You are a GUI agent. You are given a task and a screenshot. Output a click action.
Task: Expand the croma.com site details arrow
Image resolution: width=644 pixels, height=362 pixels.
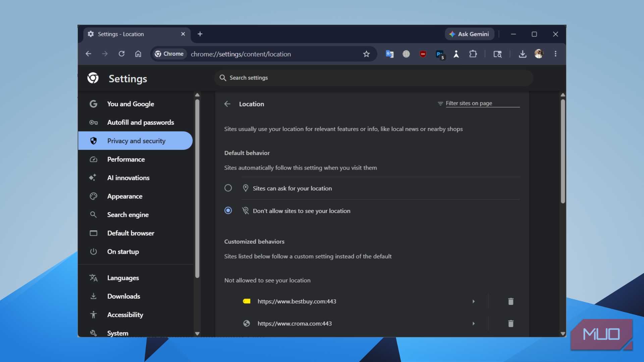[474, 323]
